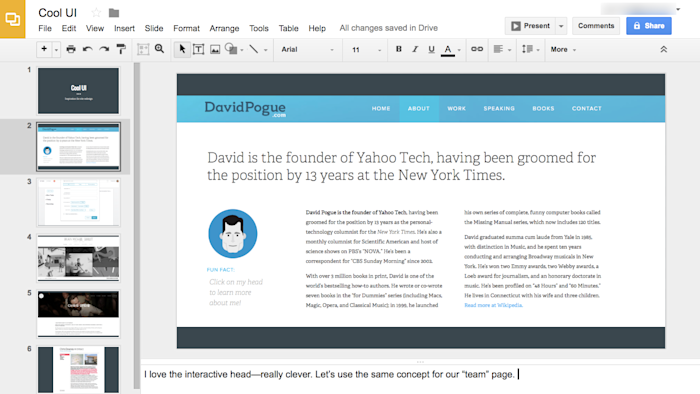Select slide 5 thumbnail in filmstrip
Screen dimensions: 700x394
point(78,314)
